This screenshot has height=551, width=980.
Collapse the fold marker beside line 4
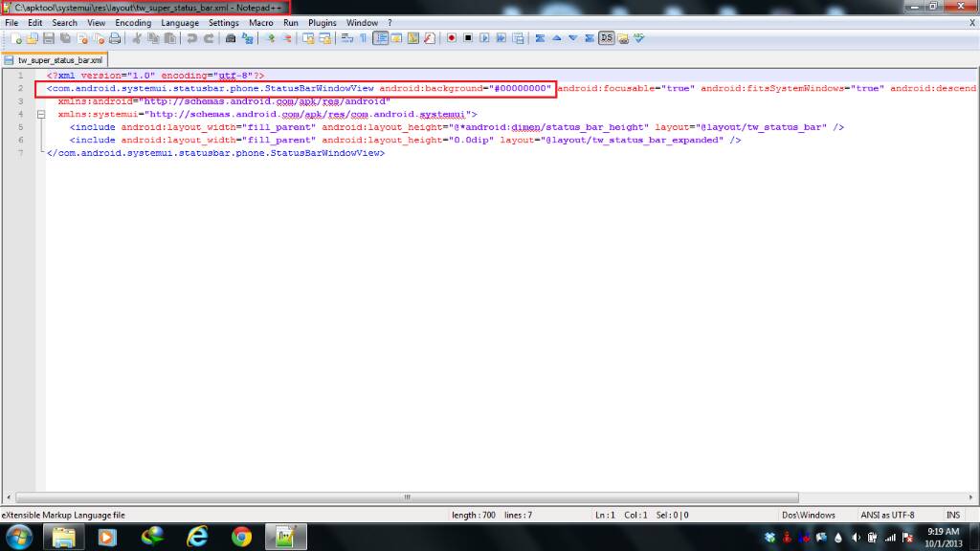(41, 115)
